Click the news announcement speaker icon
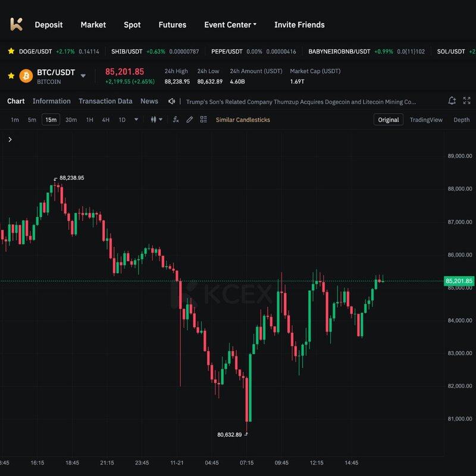Viewport: 476px width, 476px height. pyautogui.click(x=172, y=102)
